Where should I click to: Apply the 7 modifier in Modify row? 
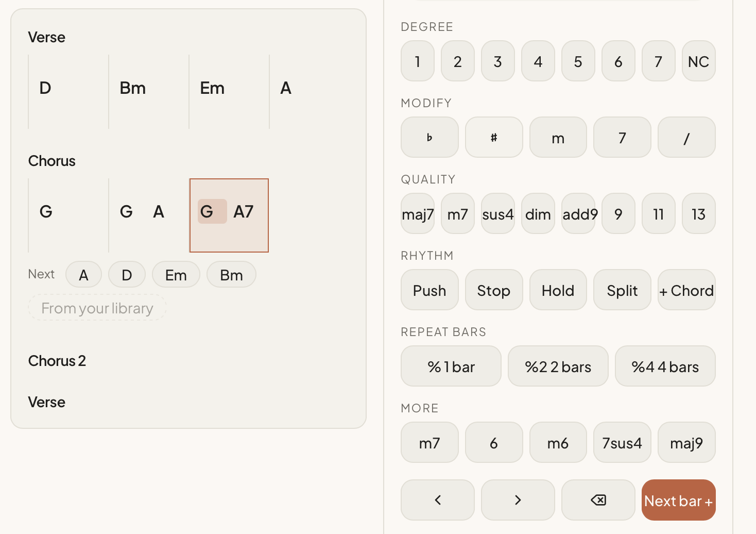622,137
